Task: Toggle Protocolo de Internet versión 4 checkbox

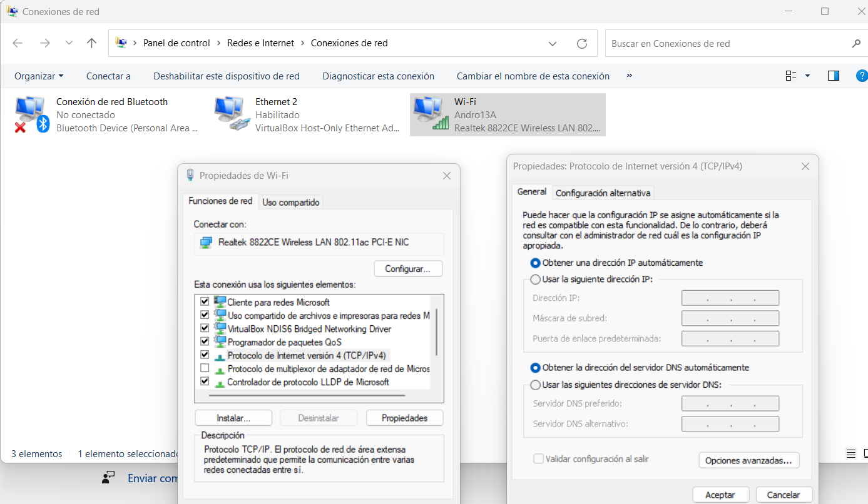Action: [x=204, y=355]
